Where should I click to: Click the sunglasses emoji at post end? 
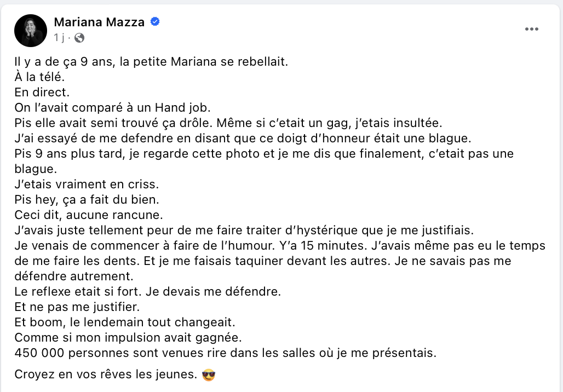(x=209, y=375)
